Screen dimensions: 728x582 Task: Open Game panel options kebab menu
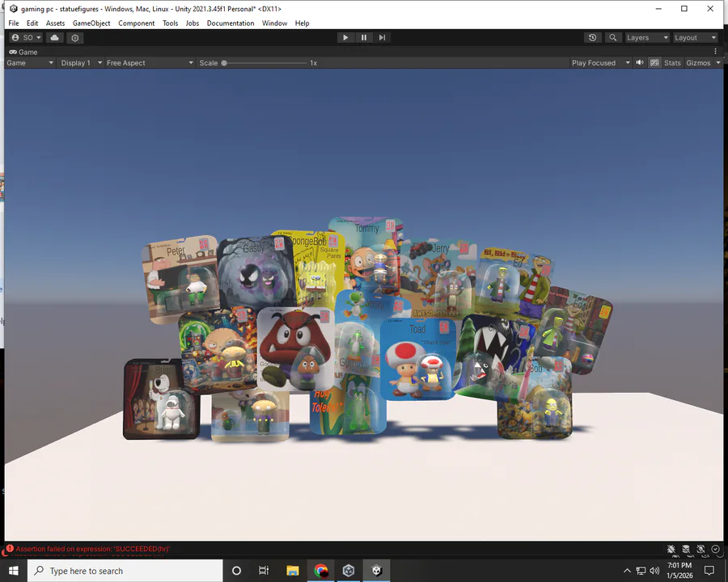click(716, 52)
